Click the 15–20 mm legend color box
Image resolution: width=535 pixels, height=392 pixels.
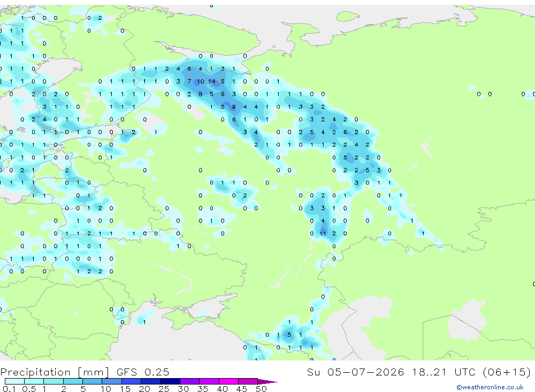(x=131, y=381)
